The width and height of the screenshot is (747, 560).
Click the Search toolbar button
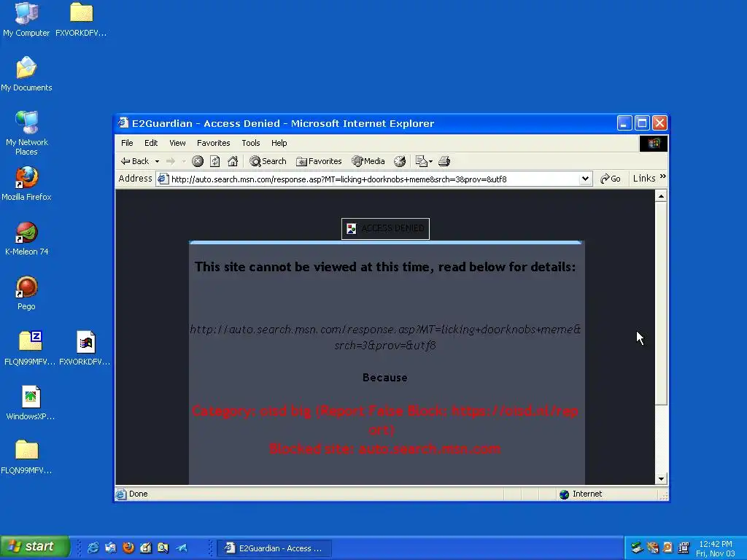(268, 161)
